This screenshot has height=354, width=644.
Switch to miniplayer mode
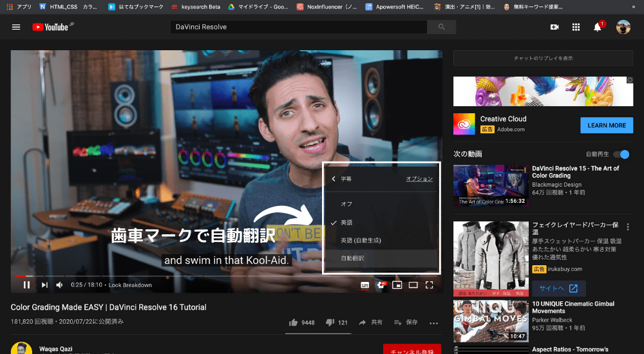pyautogui.click(x=397, y=284)
